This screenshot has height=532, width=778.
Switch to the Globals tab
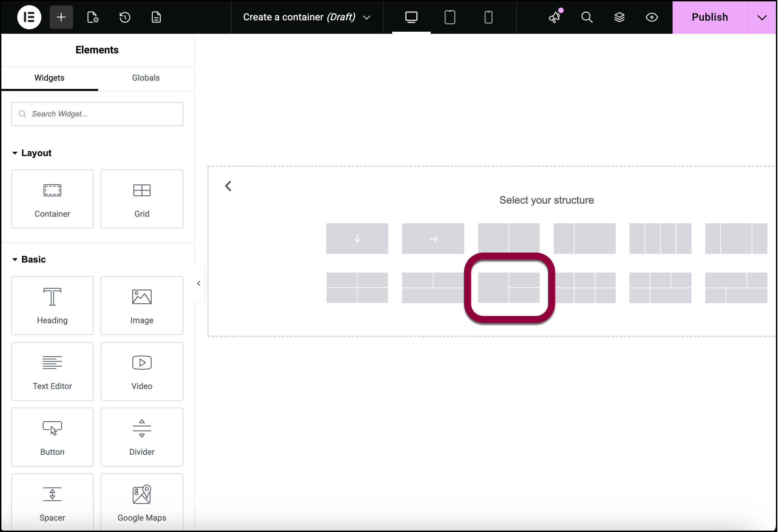coord(146,78)
